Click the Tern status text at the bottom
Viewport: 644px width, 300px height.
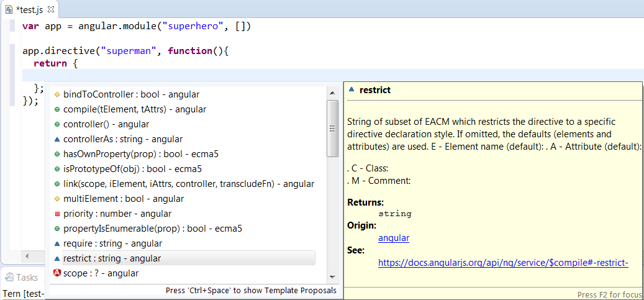click(x=23, y=294)
